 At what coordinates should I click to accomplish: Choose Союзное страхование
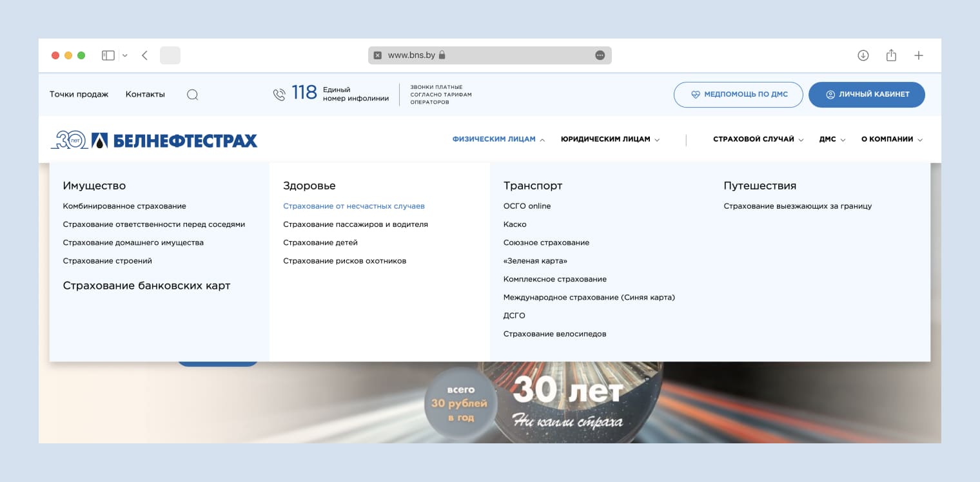[547, 243]
